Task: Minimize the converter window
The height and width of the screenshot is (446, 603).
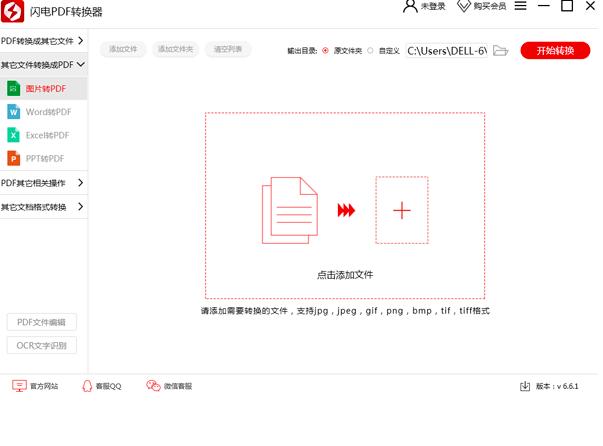Action: pyautogui.click(x=543, y=6)
